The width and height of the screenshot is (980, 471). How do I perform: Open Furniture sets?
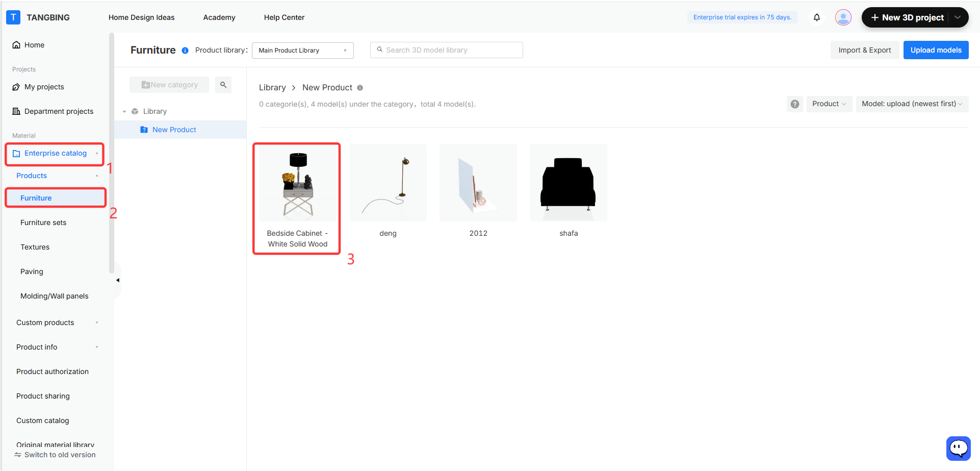point(43,222)
